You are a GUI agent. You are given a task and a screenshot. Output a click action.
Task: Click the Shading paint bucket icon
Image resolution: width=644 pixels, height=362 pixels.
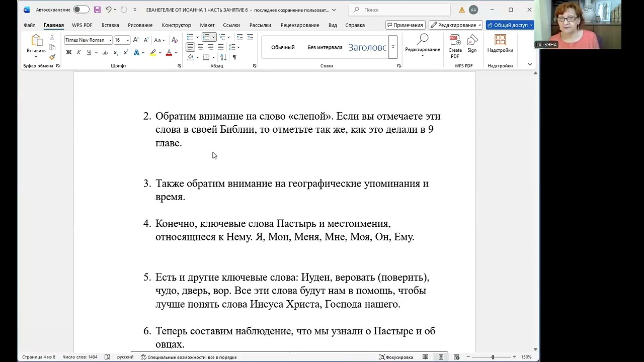pos(191,57)
